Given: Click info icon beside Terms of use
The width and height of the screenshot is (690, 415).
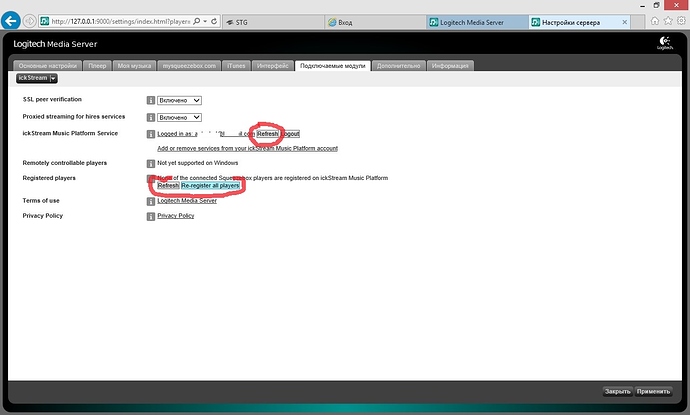Looking at the screenshot, I should [x=150, y=201].
